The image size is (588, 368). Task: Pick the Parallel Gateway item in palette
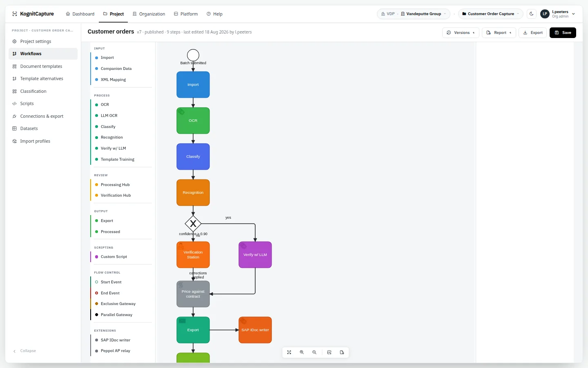(x=122, y=315)
